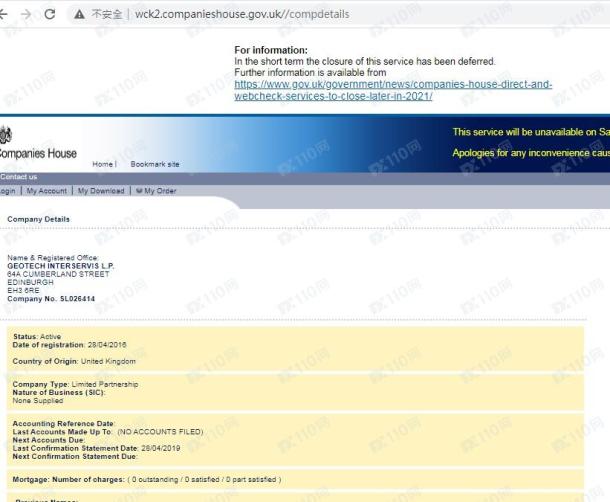Open My Download menu item
Image resolution: width=610 pixels, height=502 pixels.
pos(101,191)
